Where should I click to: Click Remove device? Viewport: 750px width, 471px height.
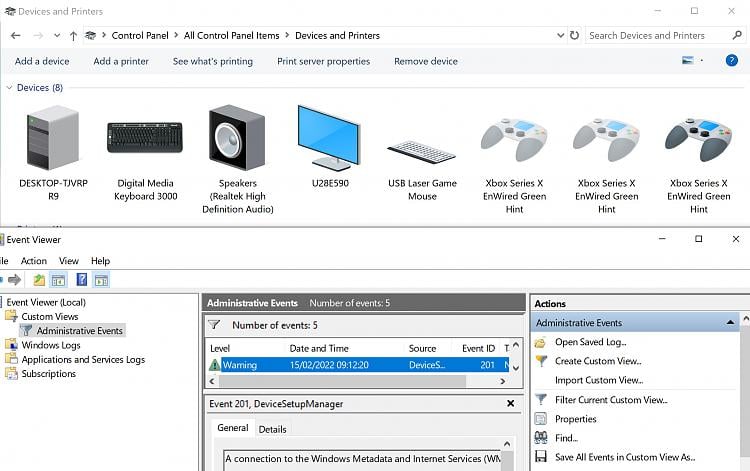coord(426,61)
